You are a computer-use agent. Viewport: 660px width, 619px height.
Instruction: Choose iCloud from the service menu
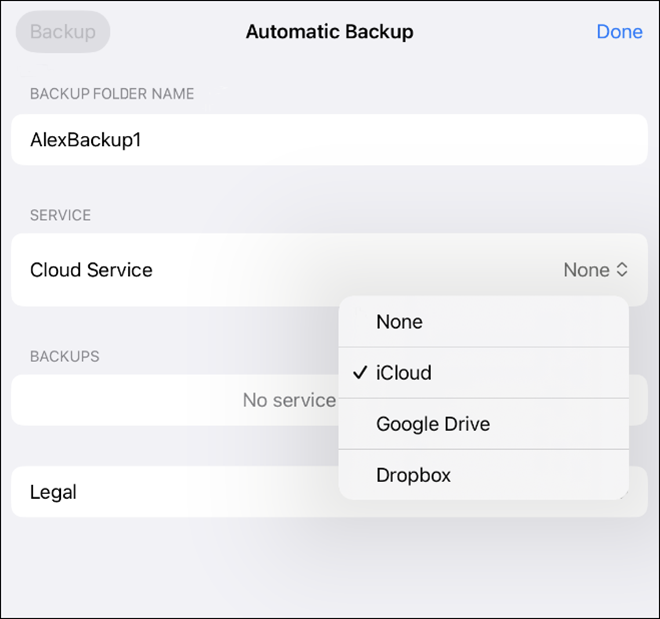click(404, 373)
